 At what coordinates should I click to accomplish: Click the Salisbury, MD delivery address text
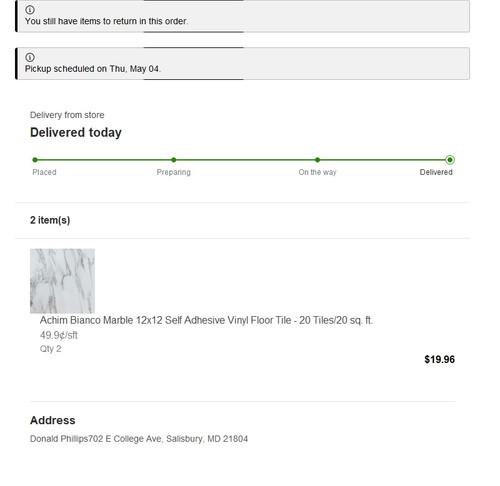(x=139, y=439)
